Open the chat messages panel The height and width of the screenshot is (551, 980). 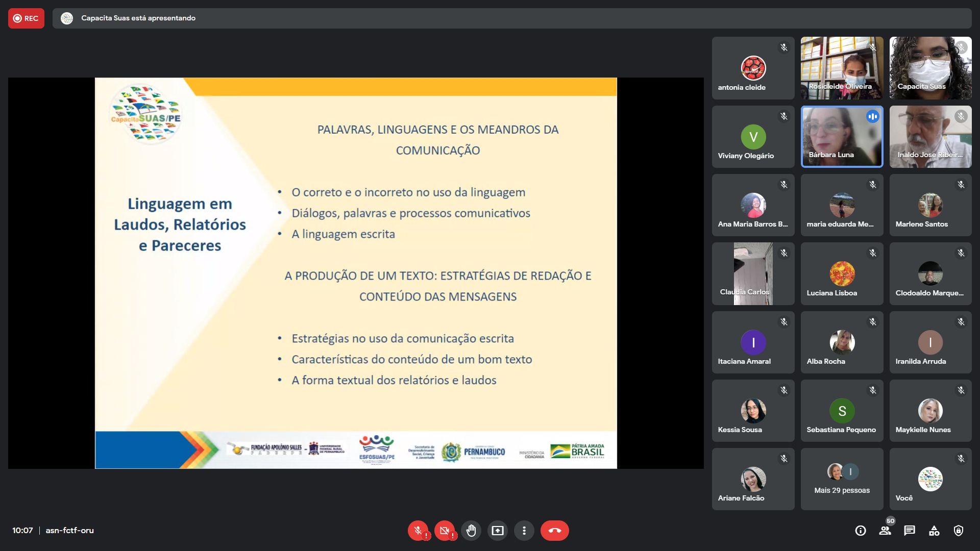pos(910,531)
